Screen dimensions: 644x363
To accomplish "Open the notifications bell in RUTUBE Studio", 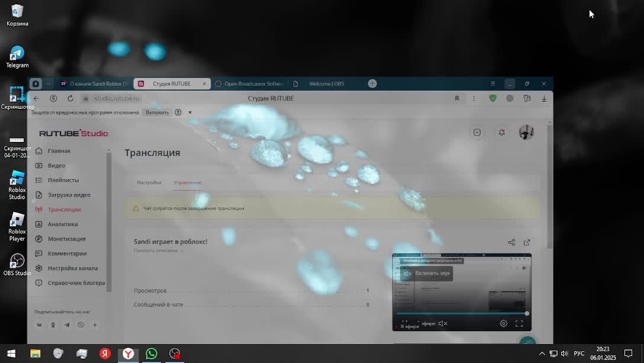I will 501,132.
